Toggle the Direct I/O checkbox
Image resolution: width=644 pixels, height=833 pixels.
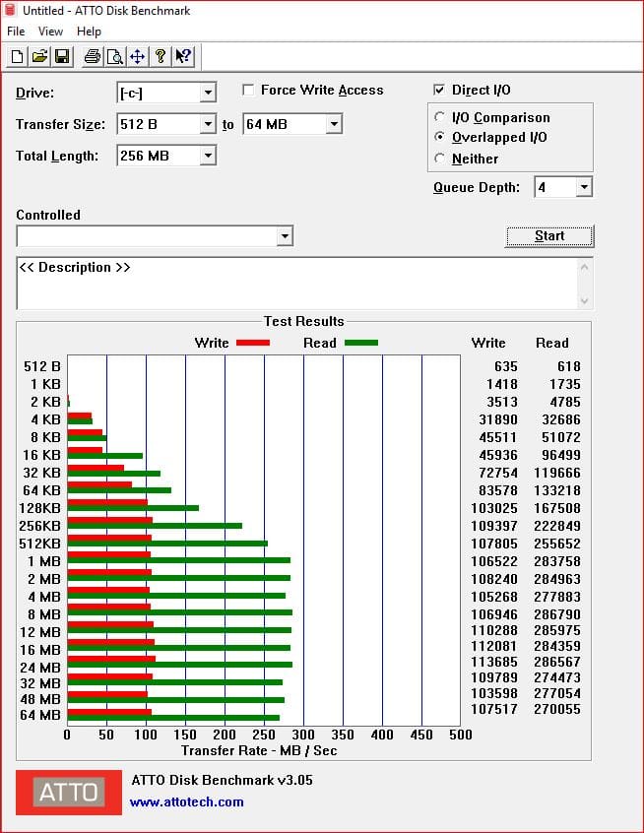(439, 90)
